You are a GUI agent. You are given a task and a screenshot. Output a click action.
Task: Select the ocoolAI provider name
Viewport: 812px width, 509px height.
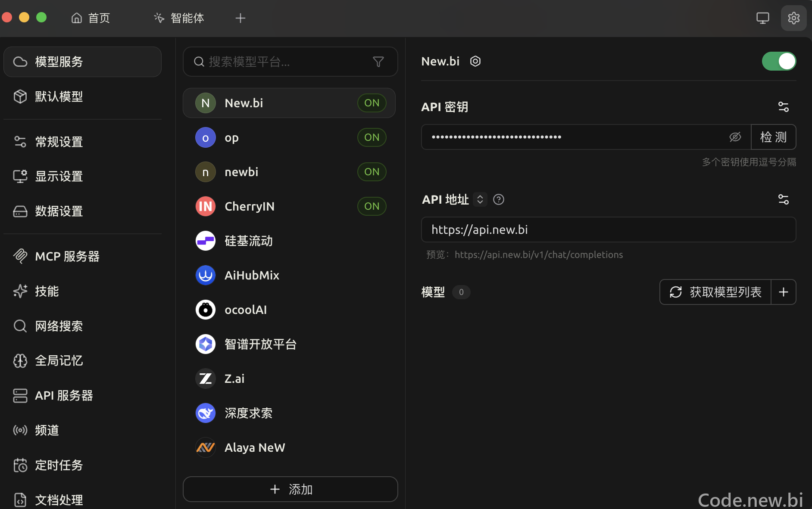coord(246,310)
